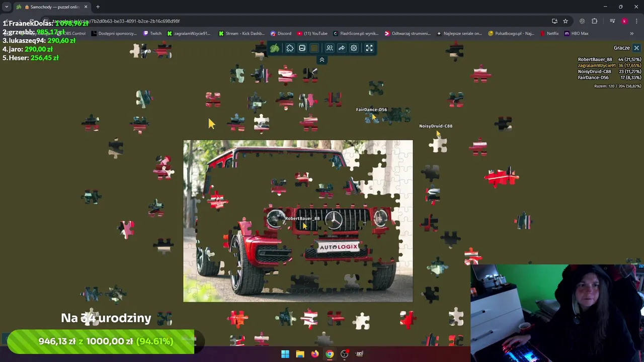Click the share arrow icon in toolbar

click(x=342, y=48)
